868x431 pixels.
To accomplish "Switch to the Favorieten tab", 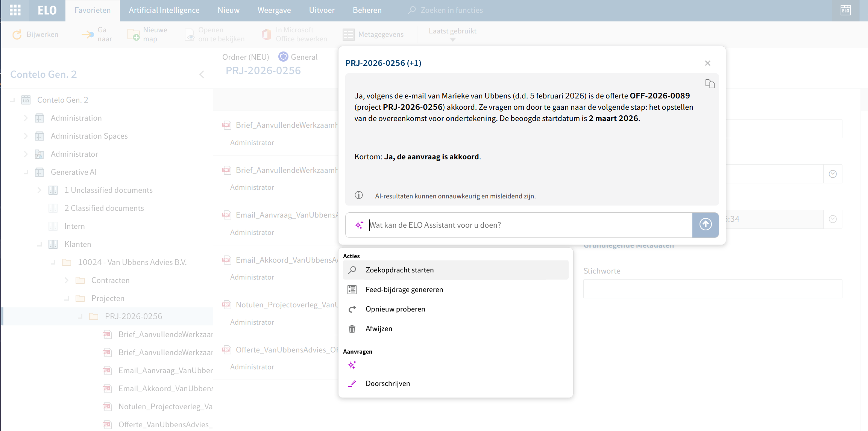I will 93,11.
